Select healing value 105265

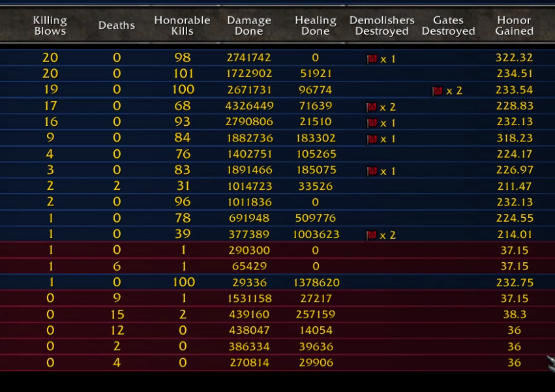(x=316, y=154)
